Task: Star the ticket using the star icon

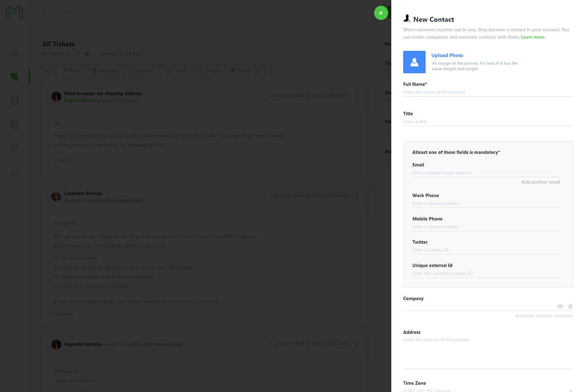Action: tap(48, 71)
